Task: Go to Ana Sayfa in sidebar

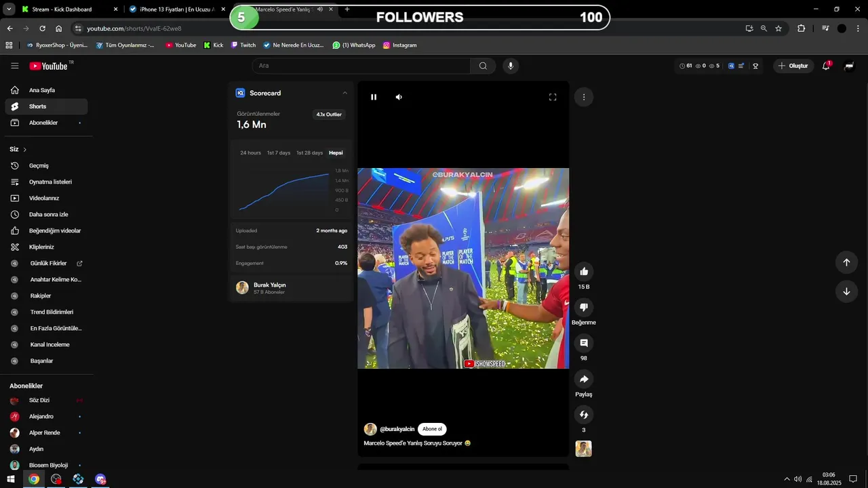Action: (x=46, y=90)
